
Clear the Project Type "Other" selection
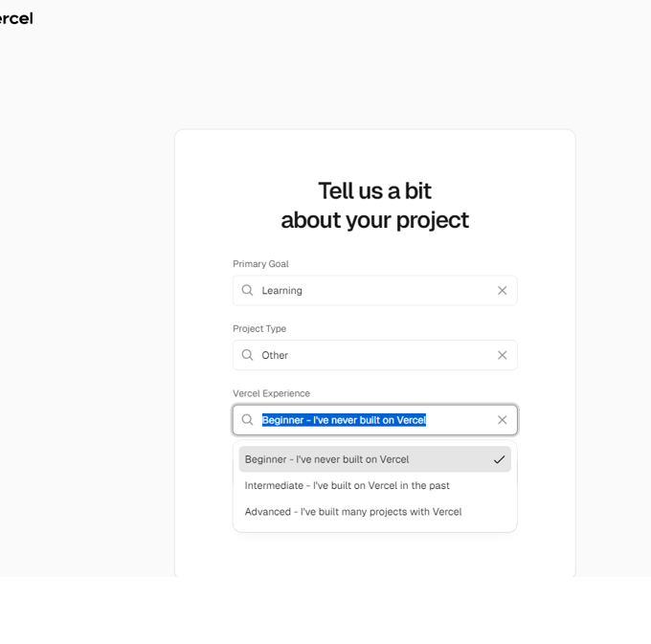tap(502, 355)
